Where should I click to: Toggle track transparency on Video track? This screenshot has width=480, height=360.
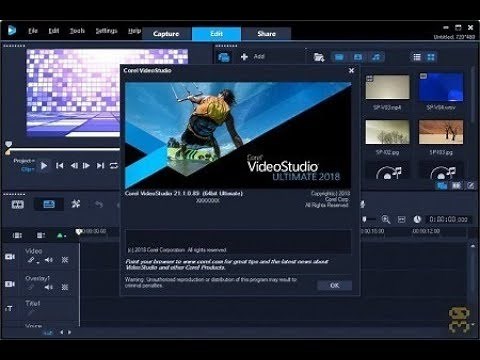click(x=65, y=260)
